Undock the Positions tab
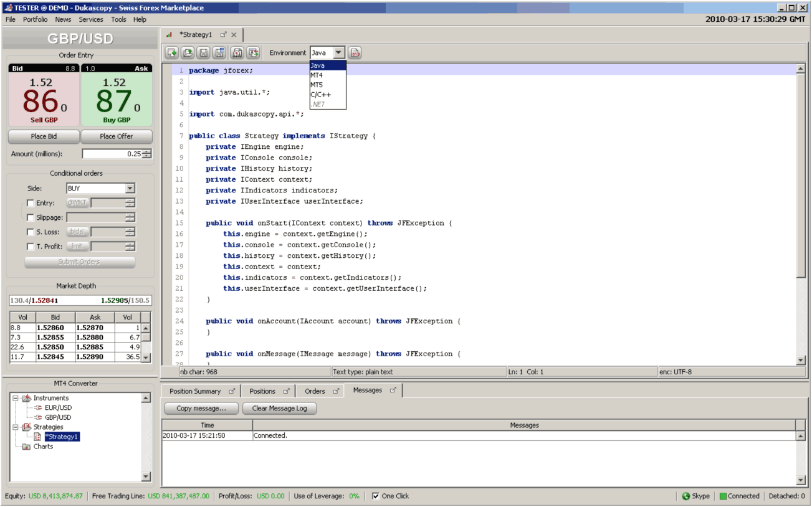This screenshot has width=812, height=507. [x=287, y=391]
